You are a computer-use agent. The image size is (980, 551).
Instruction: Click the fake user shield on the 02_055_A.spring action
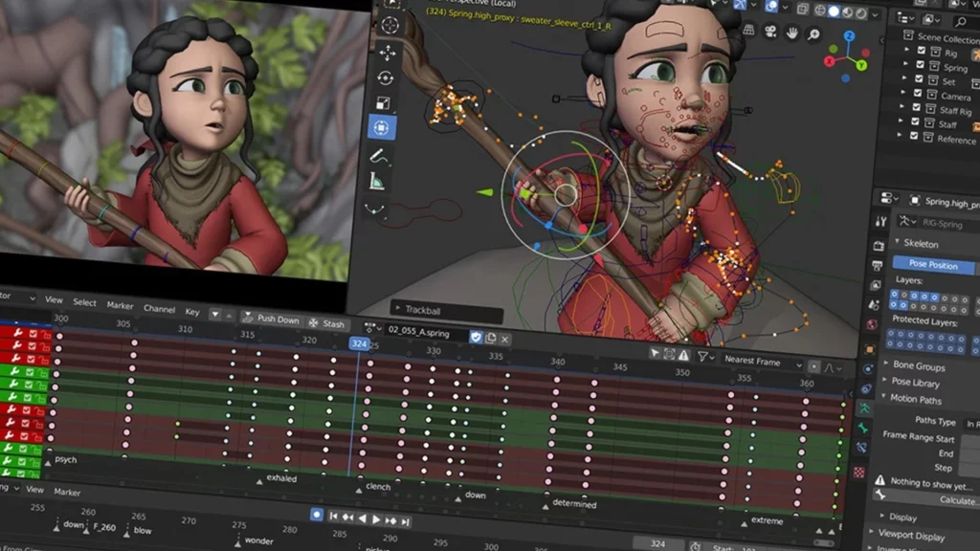[x=476, y=338]
